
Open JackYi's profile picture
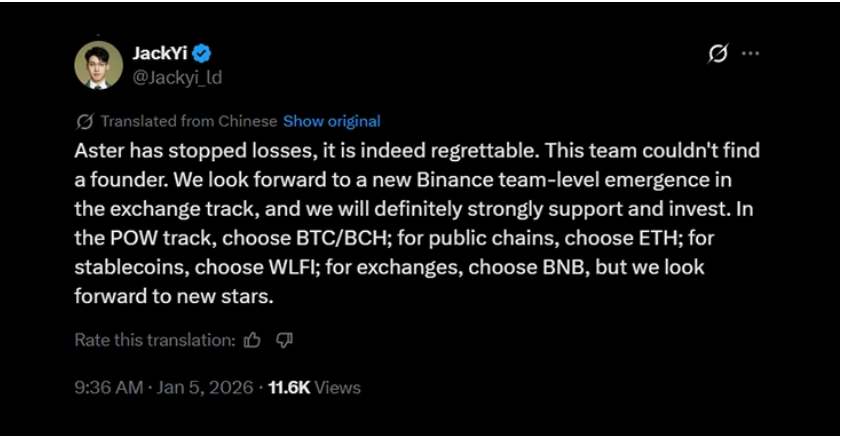tap(99, 64)
